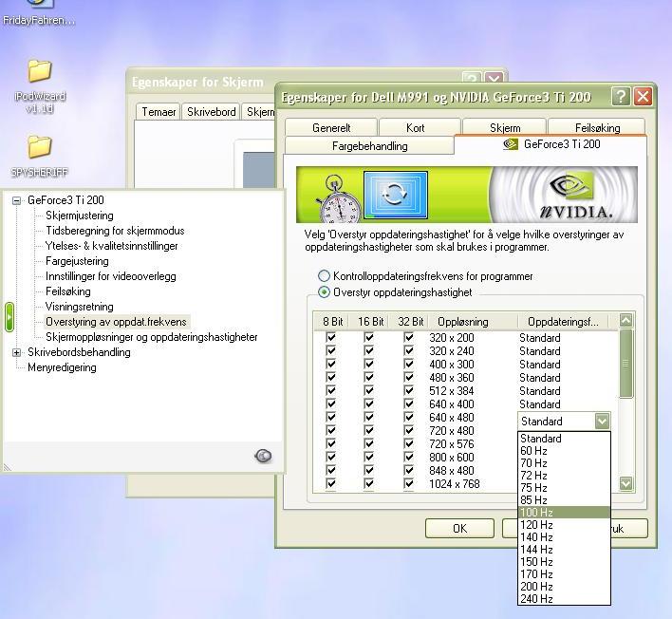This screenshot has height=619, width=672.
Task: Expand the Skrivebordsbehandling tree node
Action: (x=16, y=352)
